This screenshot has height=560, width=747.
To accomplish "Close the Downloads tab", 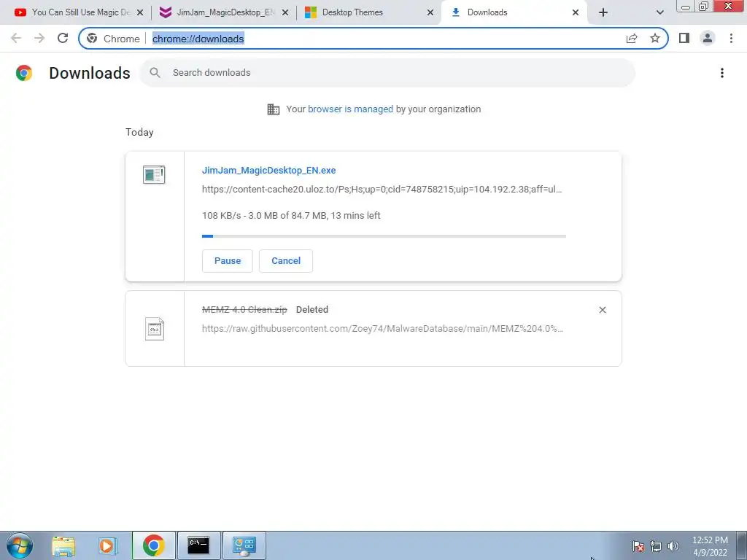I will click(x=576, y=13).
